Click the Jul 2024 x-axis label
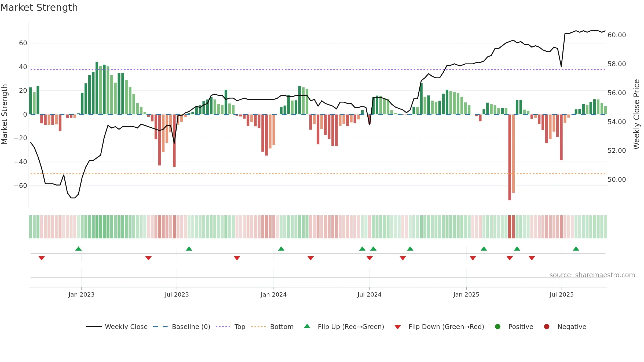This screenshot has width=644, height=362. (x=369, y=294)
